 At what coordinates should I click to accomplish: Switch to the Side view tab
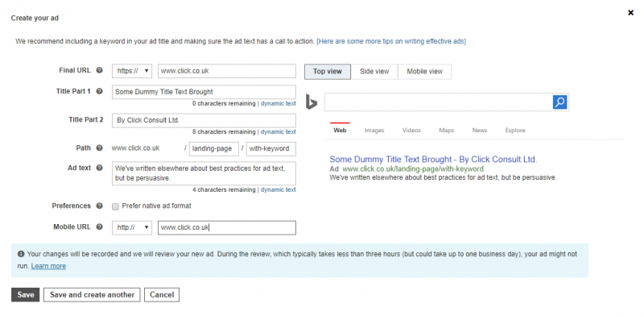(x=374, y=72)
